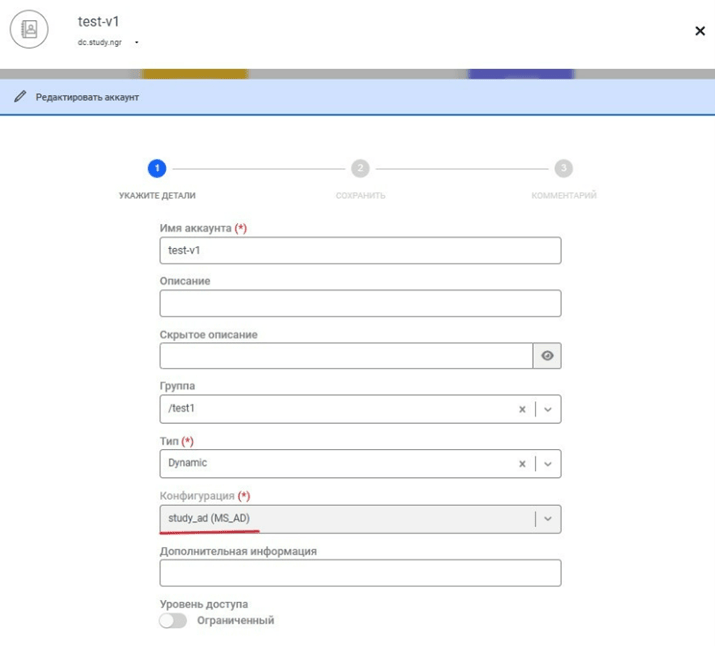Screen dimensions: 715x646
Task: Click the Уровень доступа label
Action: [x=204, y=604]
